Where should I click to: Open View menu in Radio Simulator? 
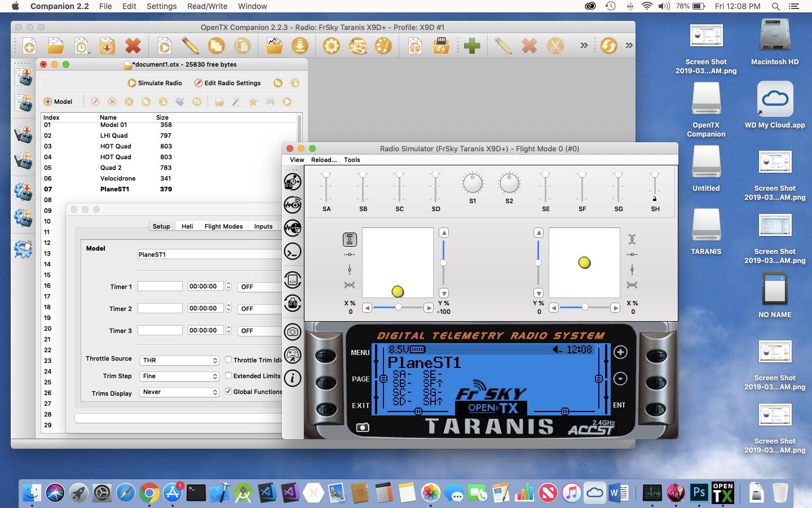(297, 160)
